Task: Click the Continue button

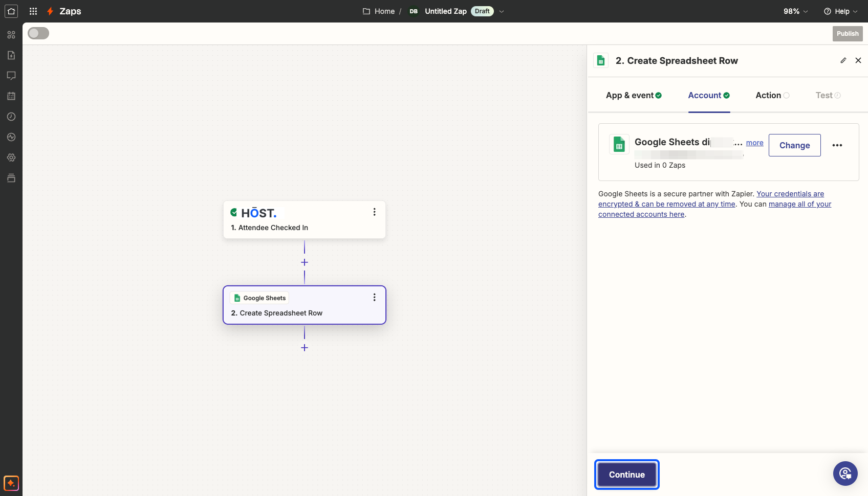Action: click(627, 475)
